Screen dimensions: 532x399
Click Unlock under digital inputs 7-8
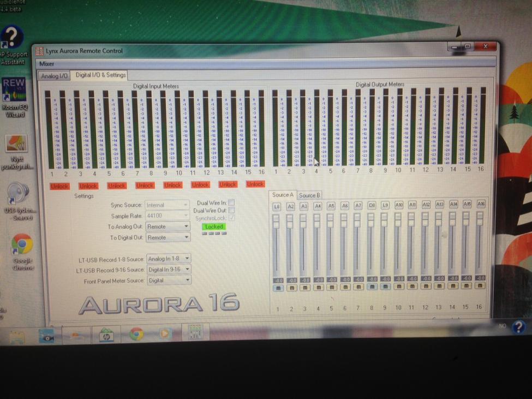pyautogui.click(x=145, y=185)
